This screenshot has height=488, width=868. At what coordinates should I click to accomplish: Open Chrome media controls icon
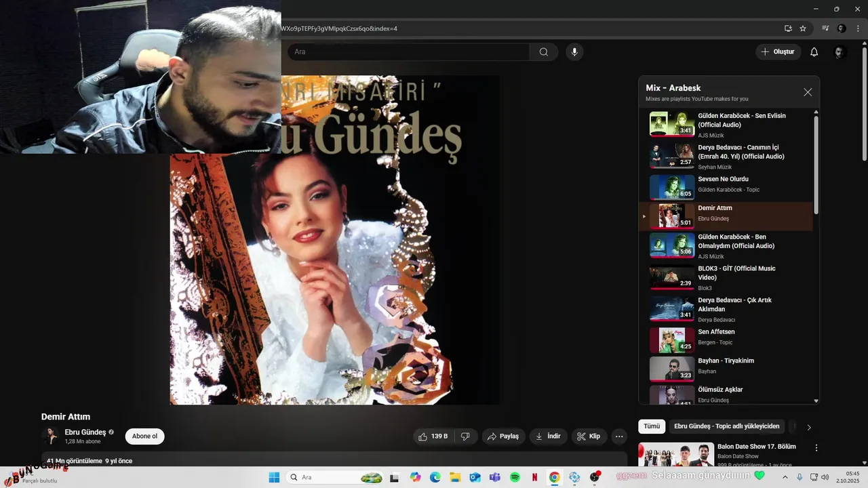pos(825,28)
